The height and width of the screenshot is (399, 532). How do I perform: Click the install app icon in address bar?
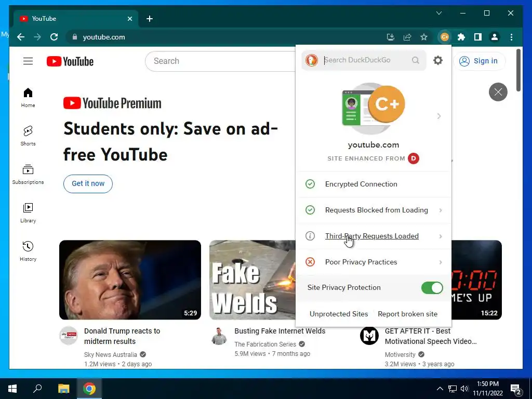point(391,37)
